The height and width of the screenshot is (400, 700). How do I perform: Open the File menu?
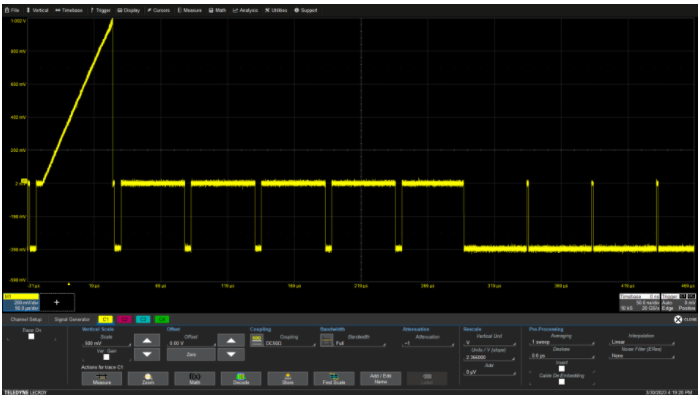click(12, 10)
